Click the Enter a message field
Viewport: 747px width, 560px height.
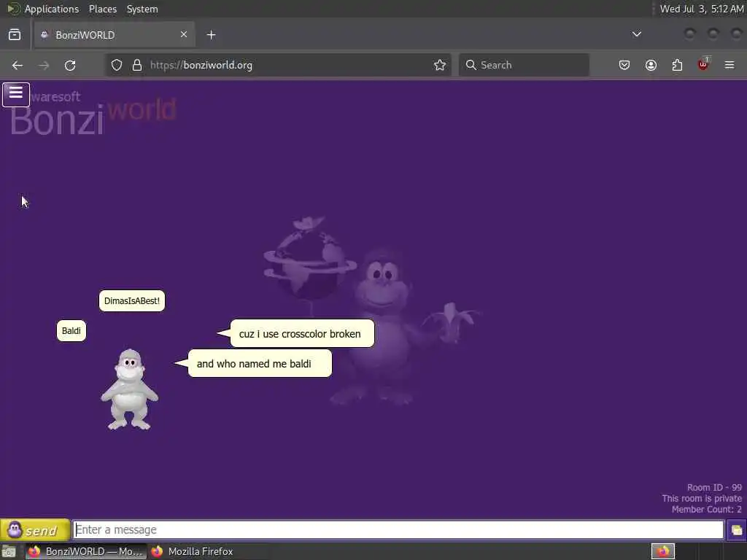click(398, 530)
